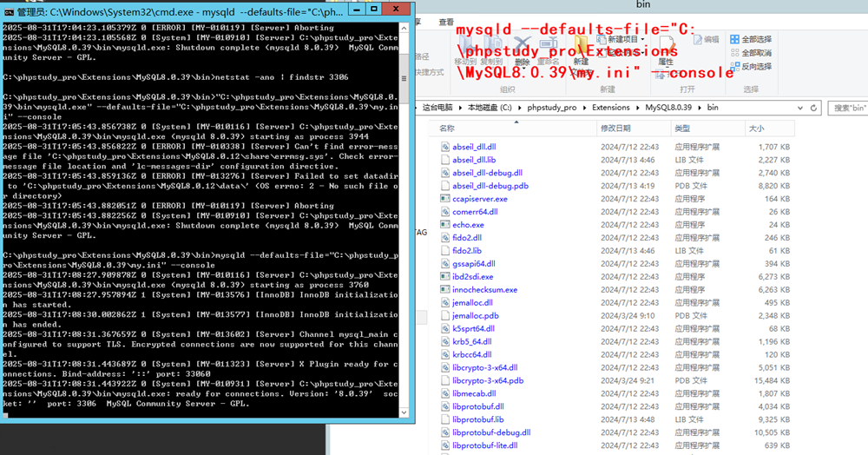Select the ccapiserver.exe application icon

(445, 199)
